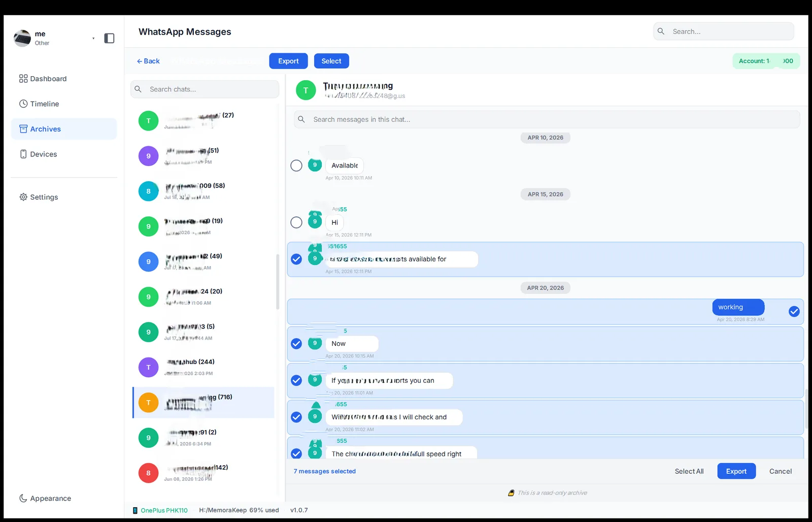Open Appearance options
This screenshot has height=522, width=812.
(64, 498)
